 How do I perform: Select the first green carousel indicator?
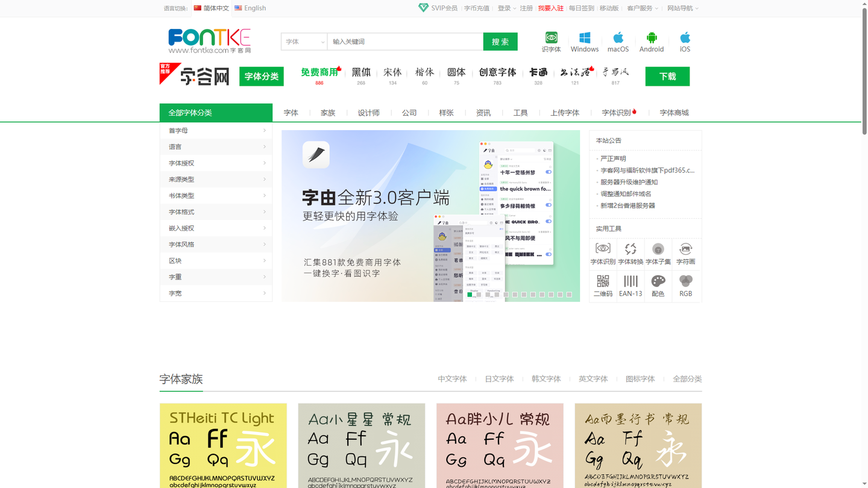click(x=470, y=295)
